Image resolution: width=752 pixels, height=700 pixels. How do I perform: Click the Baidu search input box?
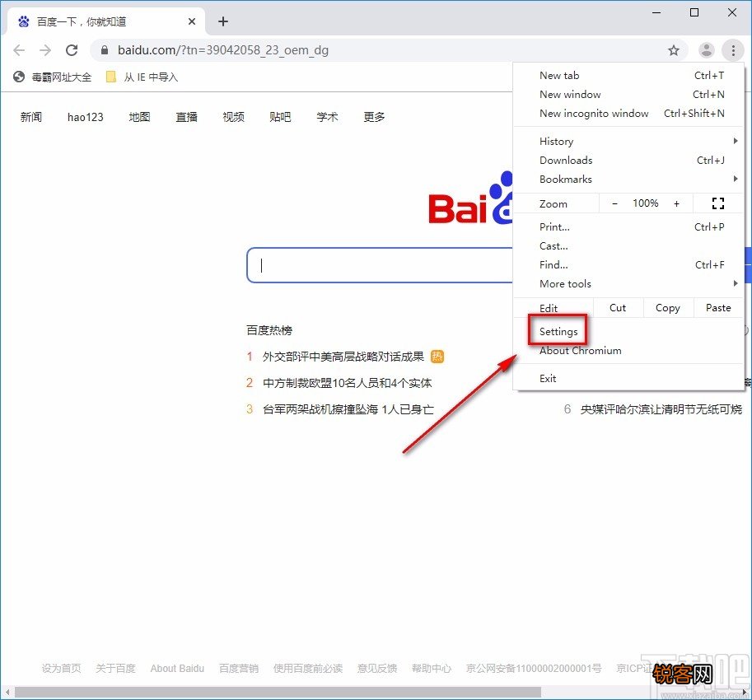click(380, 265)
